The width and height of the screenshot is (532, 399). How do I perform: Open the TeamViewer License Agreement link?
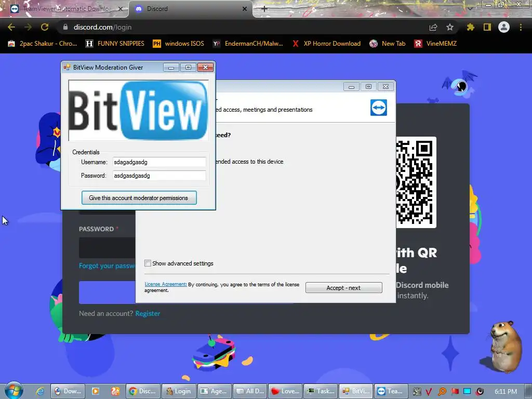click(x=166, y=284)
